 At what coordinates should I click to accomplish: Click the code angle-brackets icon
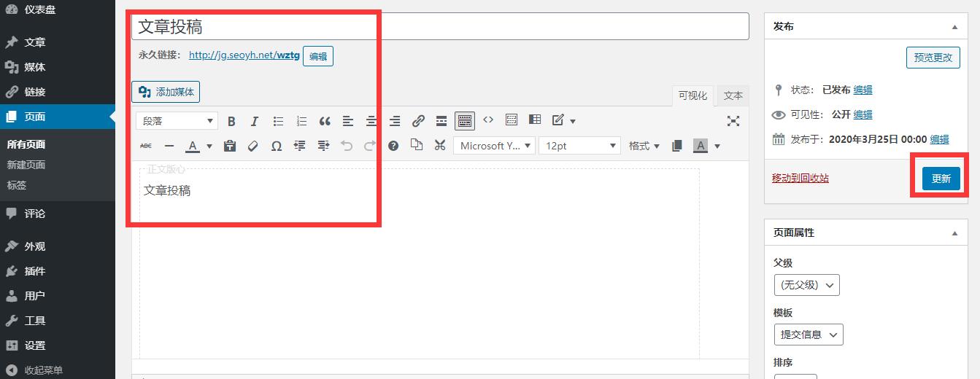(488, 120)
